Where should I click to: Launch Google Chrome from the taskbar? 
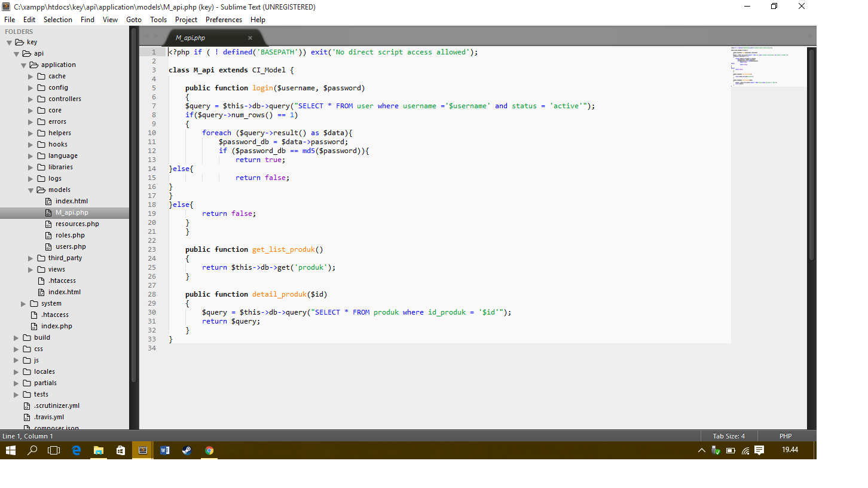click(x=209, y=450)
